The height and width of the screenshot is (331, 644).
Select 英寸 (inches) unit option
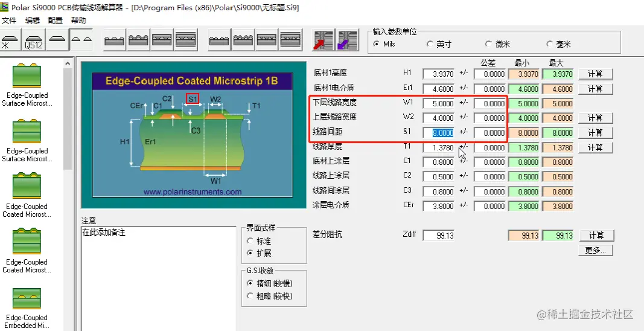coord(439,44)
